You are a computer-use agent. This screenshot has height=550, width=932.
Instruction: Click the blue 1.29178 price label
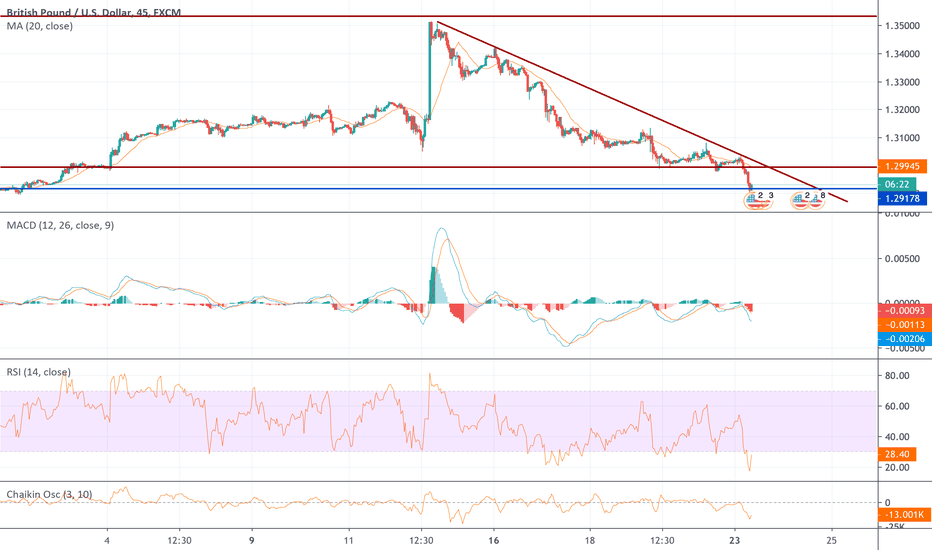[x=903, y=199]
